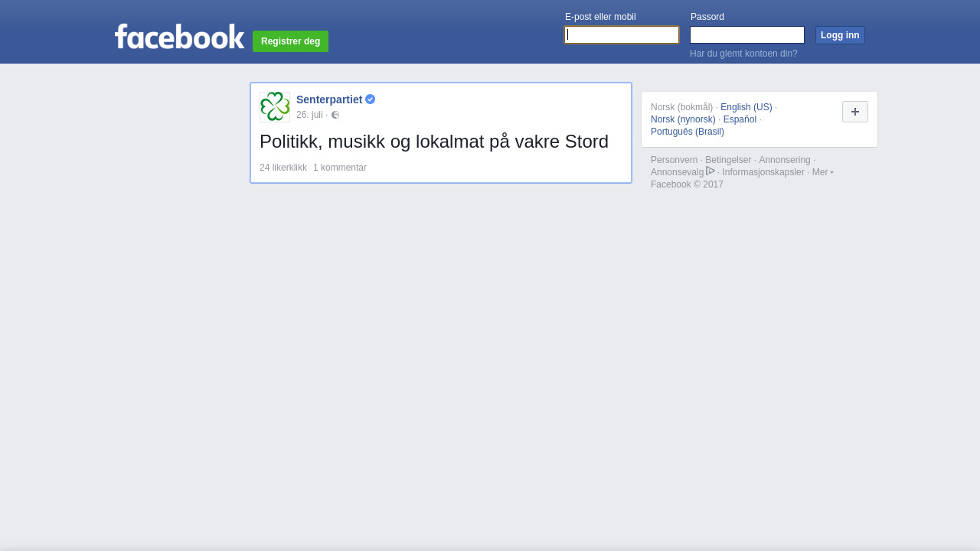
Task: Open the Senterpartiet page name link
Action: [x=329, y=99]
